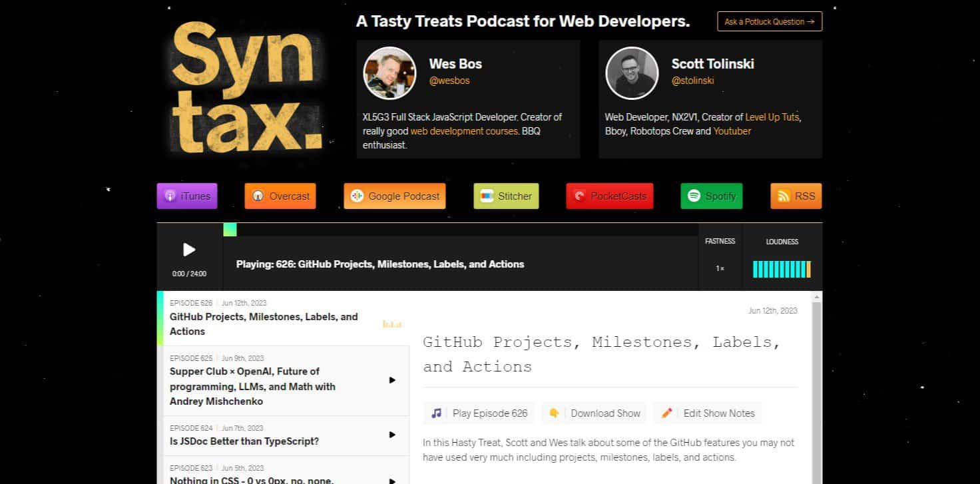Click Ask a Potluck Question
Viewport: 980px width, 484px height.
tap(769, 21)
